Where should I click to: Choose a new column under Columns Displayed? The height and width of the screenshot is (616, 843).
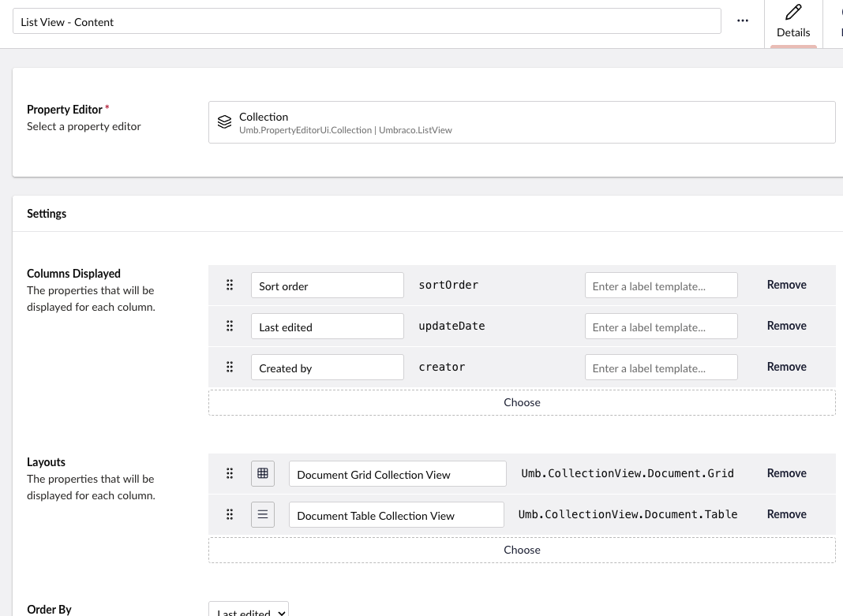coord(522,402)
